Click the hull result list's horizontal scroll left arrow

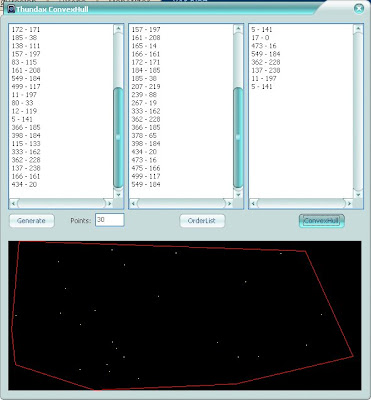tap(253, 203)
